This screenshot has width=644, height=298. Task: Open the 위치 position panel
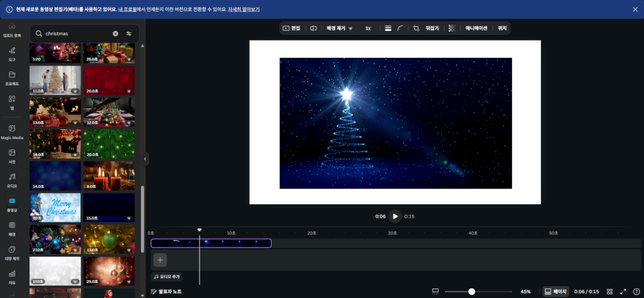tap(502, 28)
